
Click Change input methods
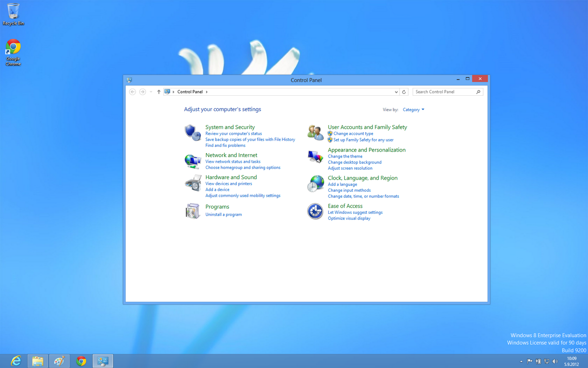click(349, 190)
